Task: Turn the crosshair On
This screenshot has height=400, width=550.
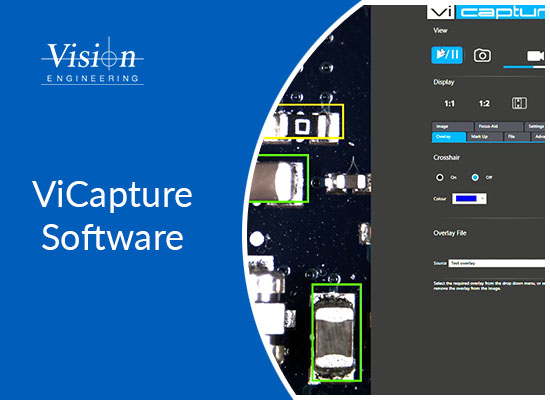Action: pyautogui.click(x=440, y=177)
